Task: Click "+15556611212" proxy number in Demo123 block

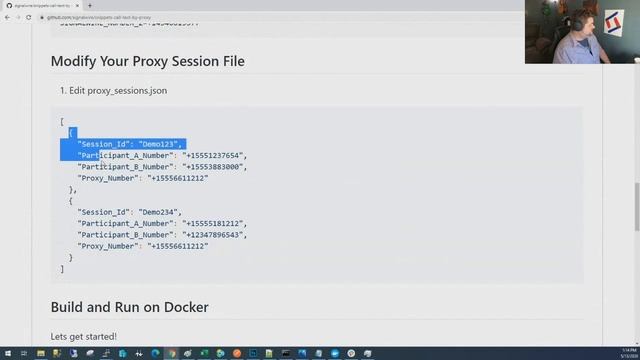Action: pyautogui.click(x=178, y=178)
